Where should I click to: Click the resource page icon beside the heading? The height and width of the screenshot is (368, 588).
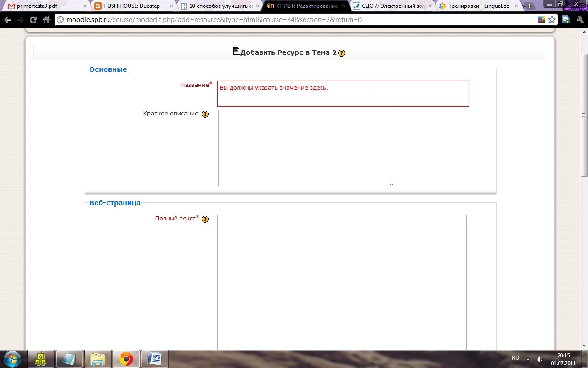[236, 52]
